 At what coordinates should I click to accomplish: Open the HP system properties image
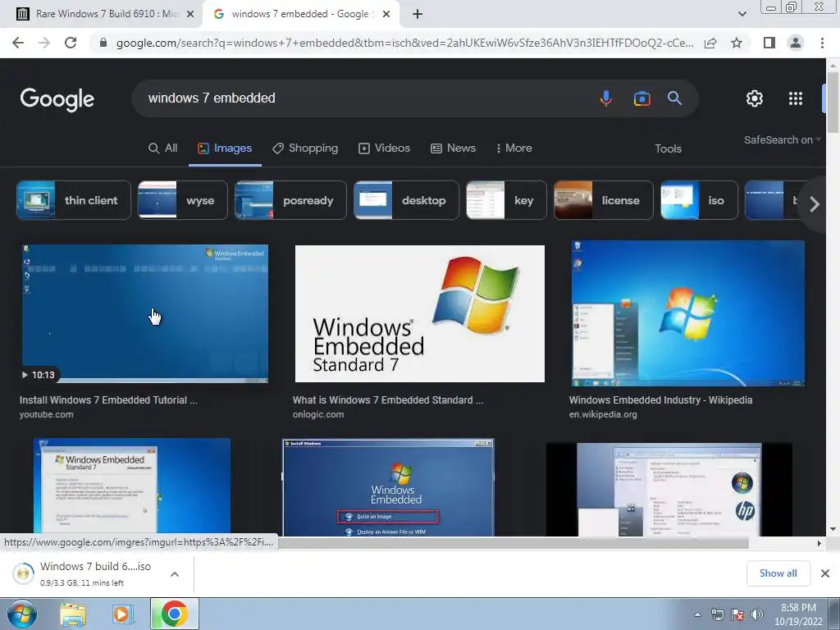click(x=669, y=489)
